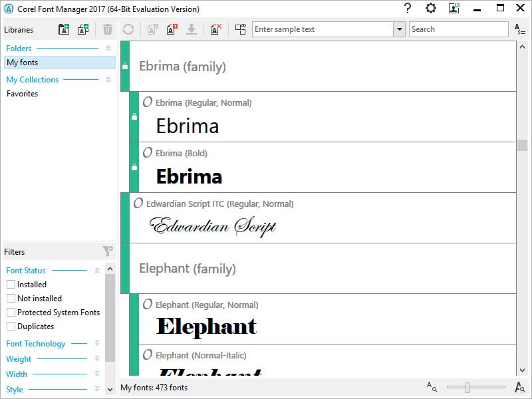Click the small zoom out font icon

(432, 387)
